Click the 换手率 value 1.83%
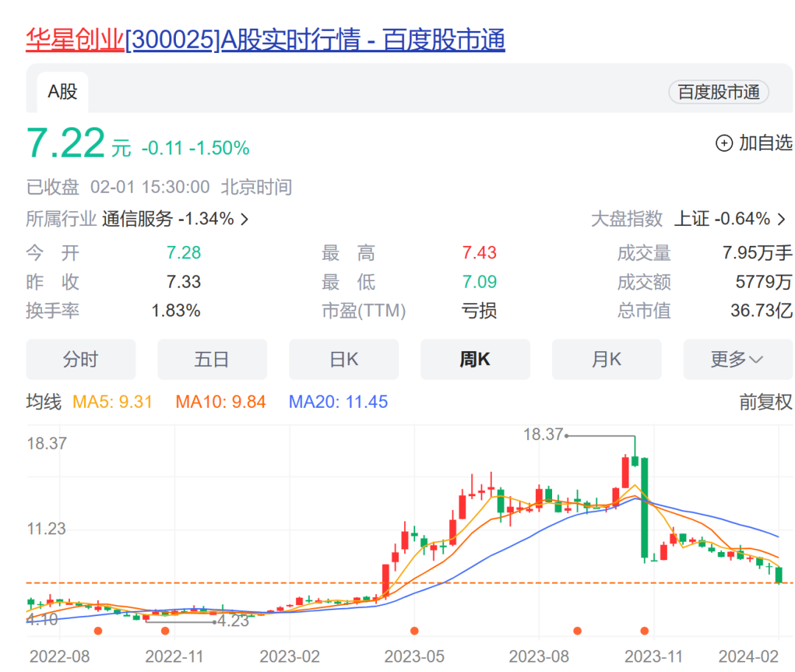Image resolution: width=795 pixels, height=672 pixels. (x=176, y=310)
